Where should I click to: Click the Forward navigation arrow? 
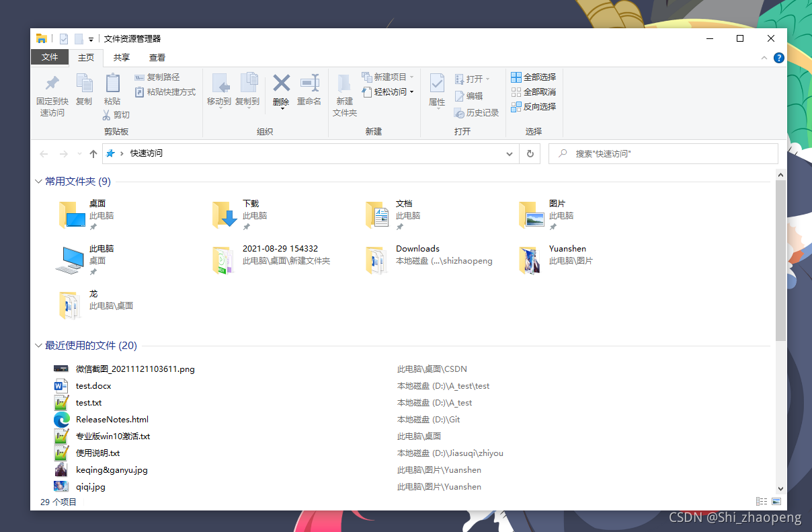coord(64,154)
